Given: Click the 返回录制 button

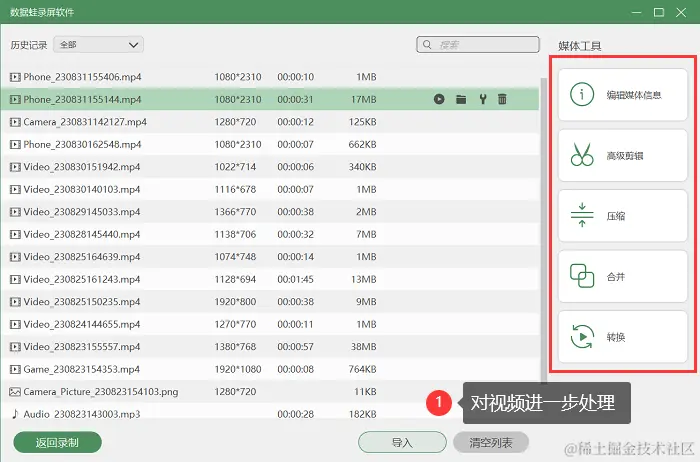Looking at the screenshot, I should click(58, 443).
